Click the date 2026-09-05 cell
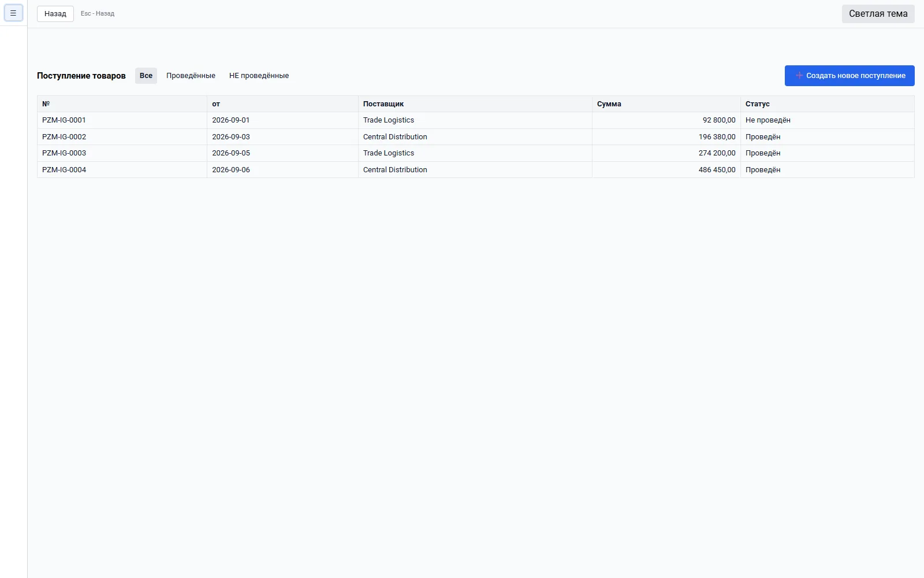Image resolution: width=924 pixels, height=578 pixels. [282, 153]
